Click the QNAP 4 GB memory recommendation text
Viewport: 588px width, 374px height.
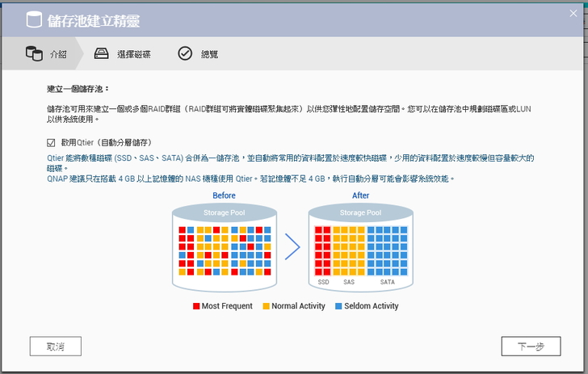tap(250, 179)
